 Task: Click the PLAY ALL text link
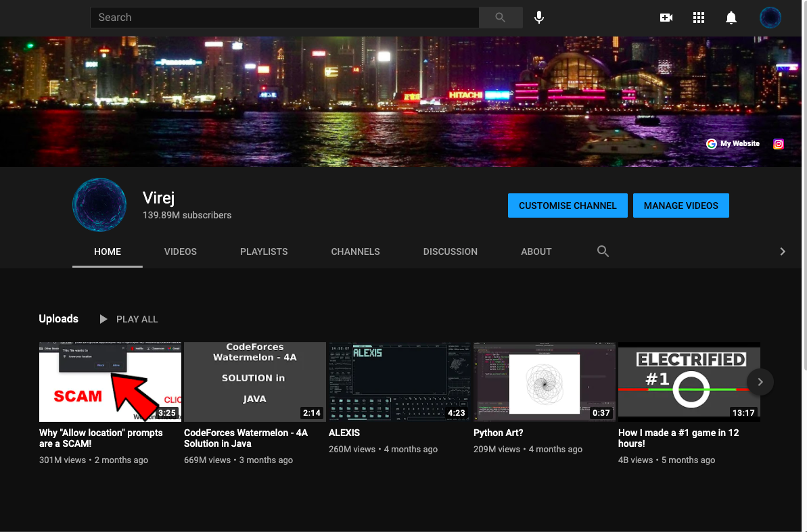pyautogui.click(x=137, y=319)
